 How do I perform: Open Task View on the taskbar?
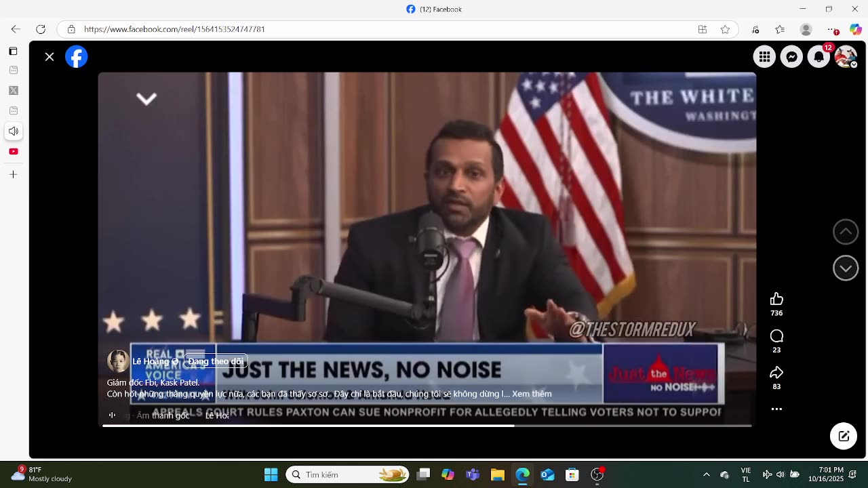tap(423, 474)
